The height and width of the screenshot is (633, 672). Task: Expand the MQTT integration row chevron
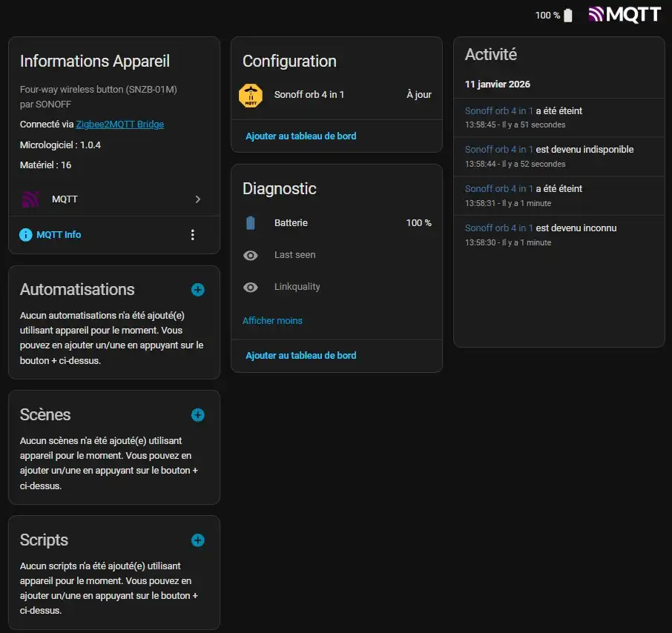click(197, 199)
